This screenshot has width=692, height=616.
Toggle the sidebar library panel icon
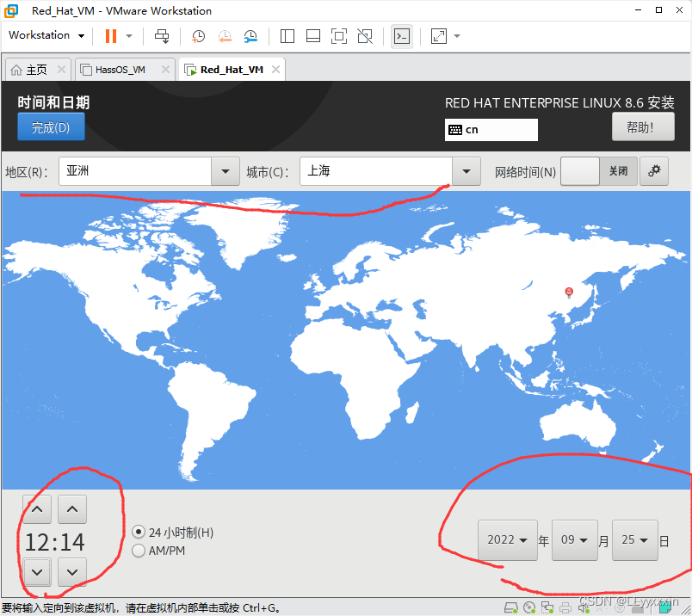click(x=287, y=36)
